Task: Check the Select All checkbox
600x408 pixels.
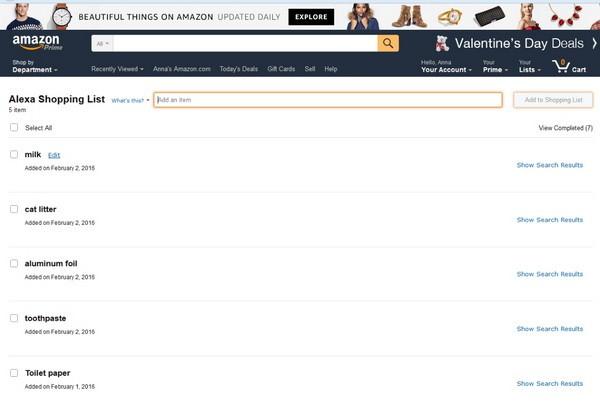Action: click(14, 127)
